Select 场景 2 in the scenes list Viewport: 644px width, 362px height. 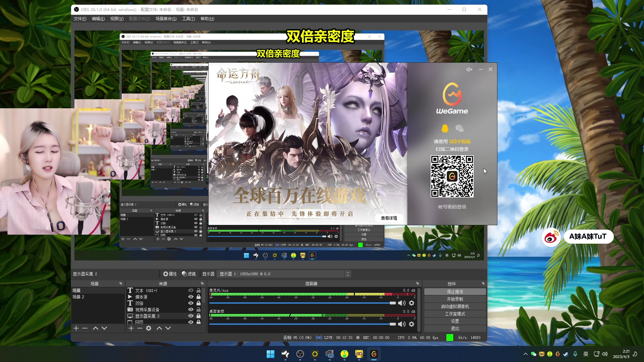pos(98,297)
